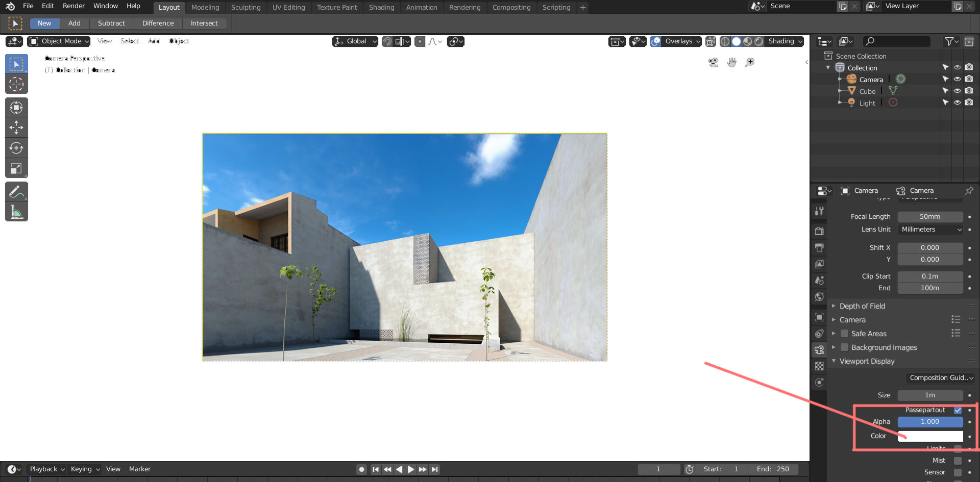The height and width of the screenshot is (482, 980).
Task: Select the Cursor tool in toolbar
Action: click(16, 84)
